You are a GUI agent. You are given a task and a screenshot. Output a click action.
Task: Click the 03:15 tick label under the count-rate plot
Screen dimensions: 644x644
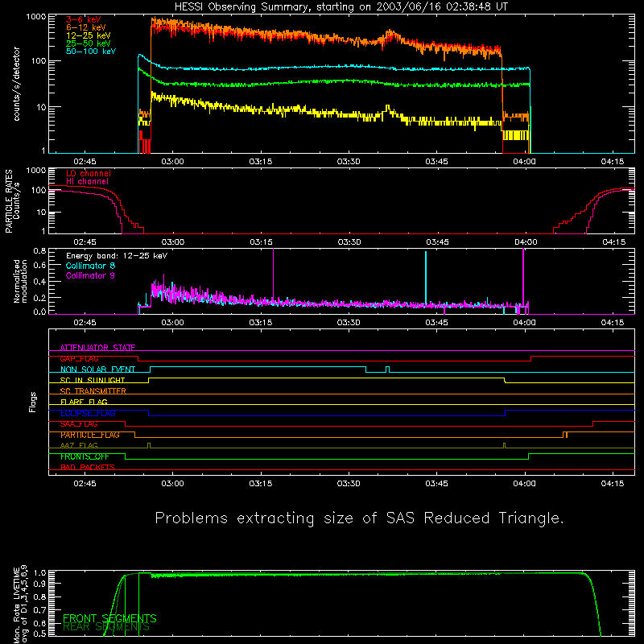pos(260,162)
